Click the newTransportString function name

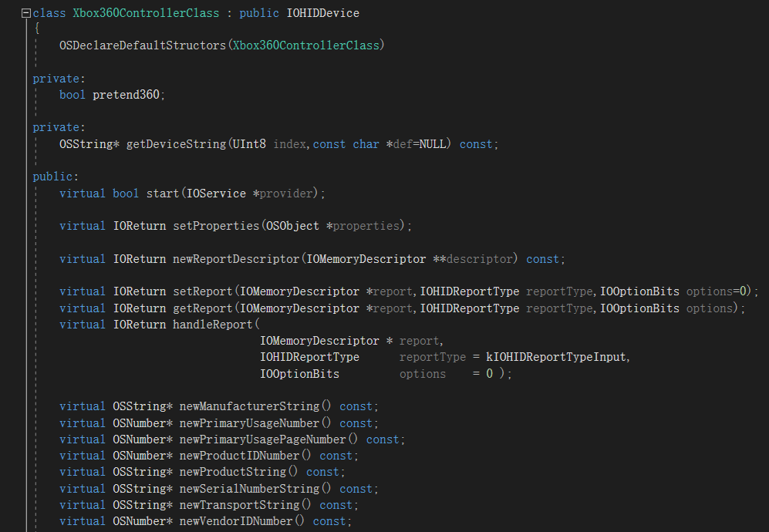tap(239, 505)
